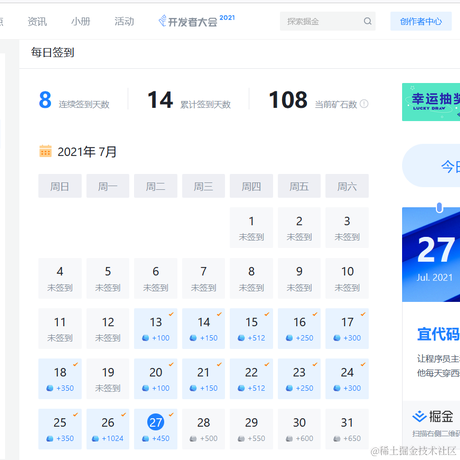Viewport: 460px width, 460px height.
Task: Click the gray ore icon on day 28
Action: 193,439
